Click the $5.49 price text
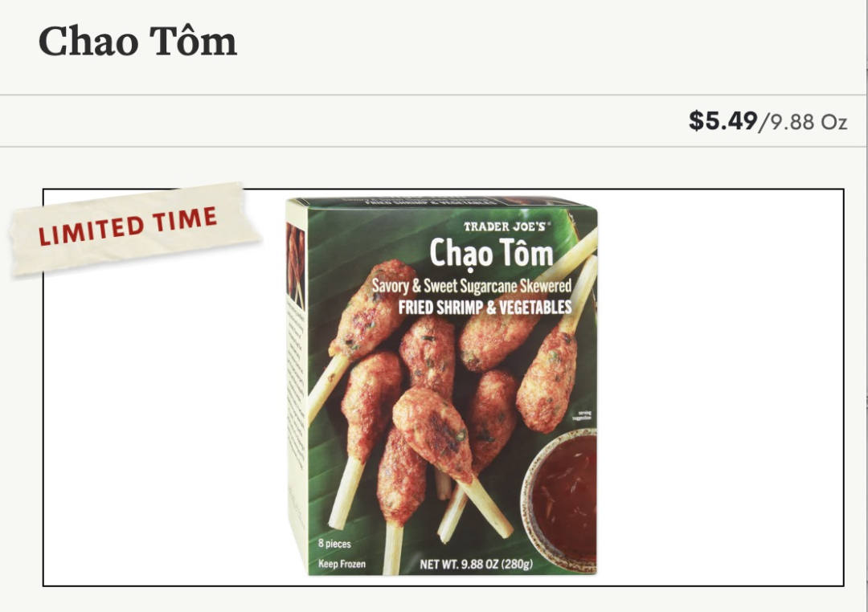 pyautogui.click(x=723, y=120)
